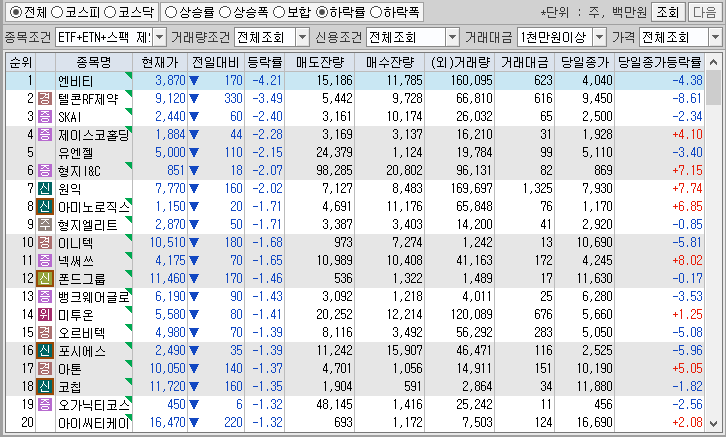Viewport: 726px width, 437px height.
Task: Click the 다음 next button
Action: click(x=705, y=12)
